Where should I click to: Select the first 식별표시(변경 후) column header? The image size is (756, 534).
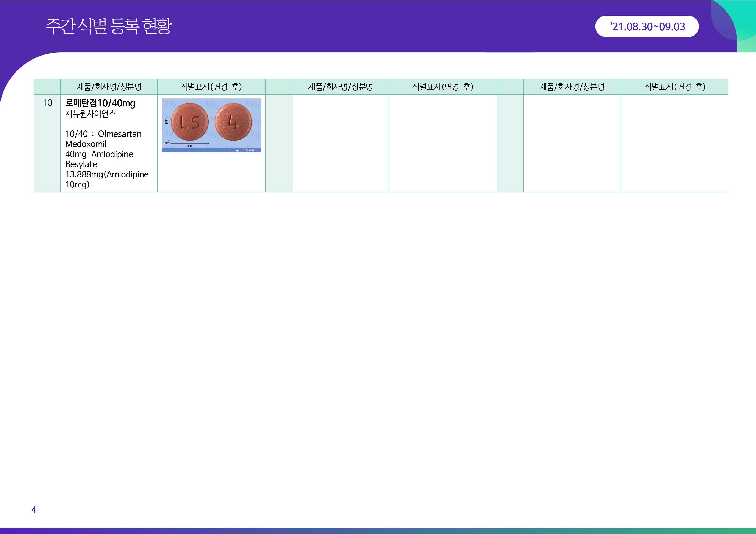coord(211,87)
